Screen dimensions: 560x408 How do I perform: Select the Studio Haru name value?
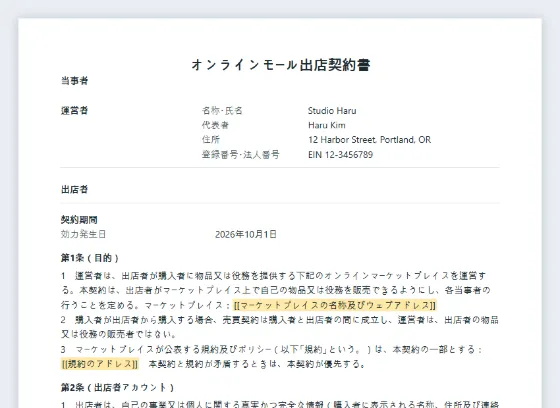[x=332, y=111]
